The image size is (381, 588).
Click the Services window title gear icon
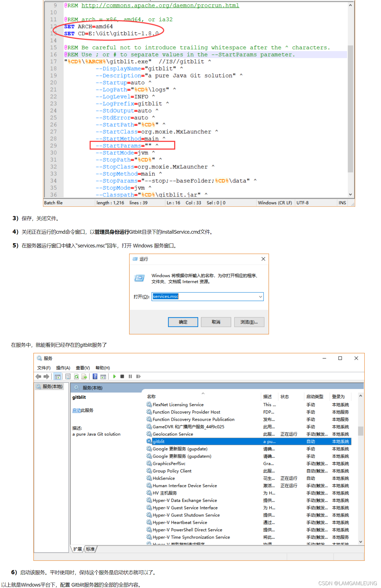click(39, 358)
